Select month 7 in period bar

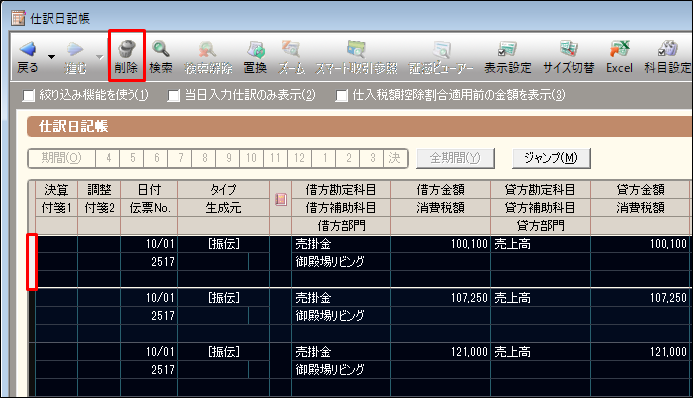click(180, 158)
